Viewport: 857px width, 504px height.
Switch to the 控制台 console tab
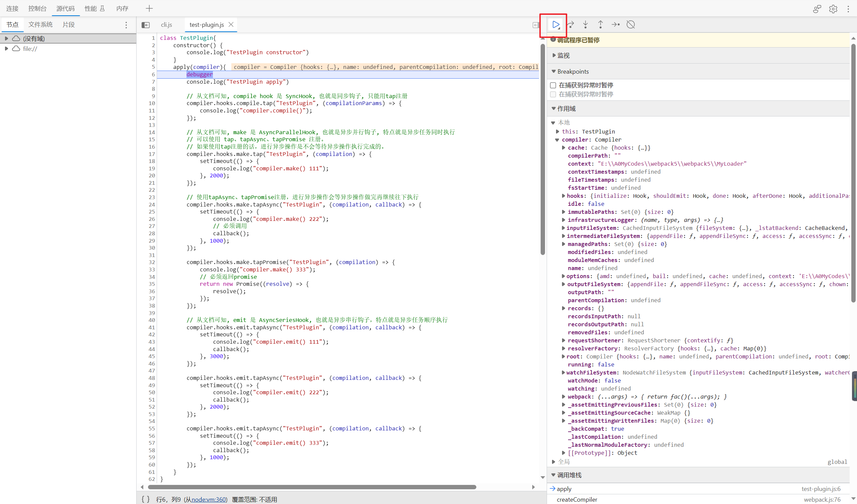click(37, 8)
